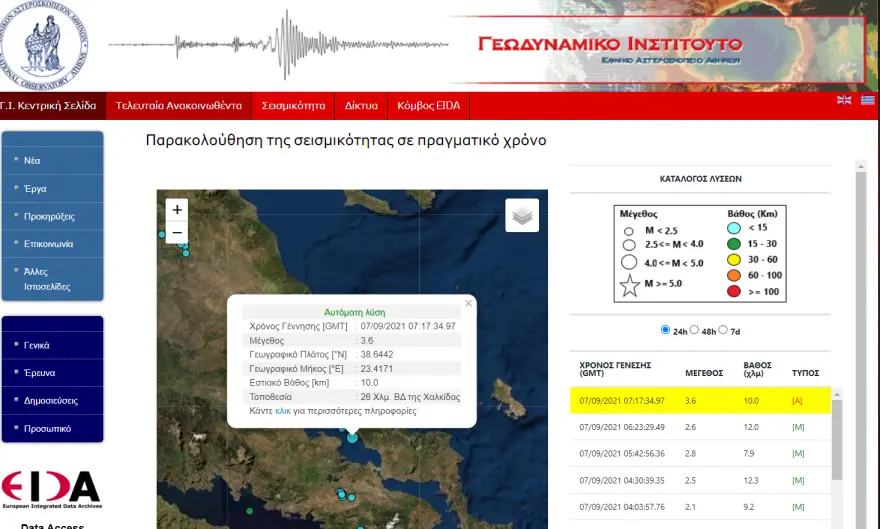Screen dimensions: 880x529
Task: Select the 7d time range radio
Action: 726,330
